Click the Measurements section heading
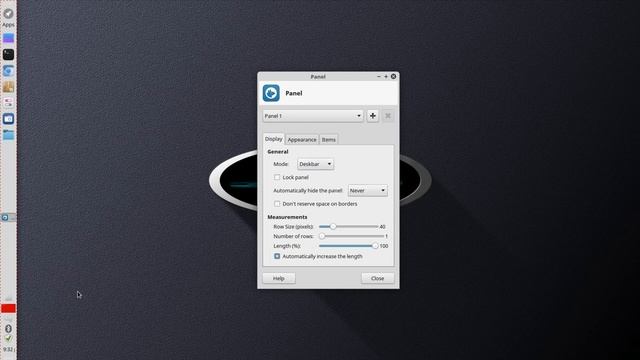This screenshot has height=360, width=640. point(287,217)
